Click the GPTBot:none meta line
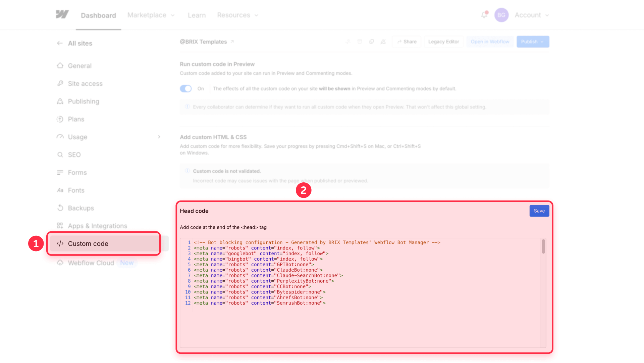Screen dimensions: 644x363 pos(254,265)
